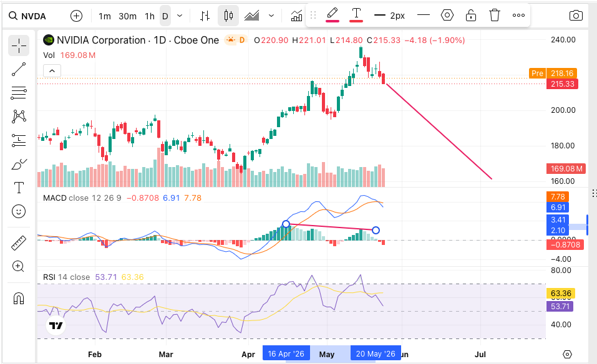Change the line color of drawing
Screen dimensions: 597x364
[332, 16]
